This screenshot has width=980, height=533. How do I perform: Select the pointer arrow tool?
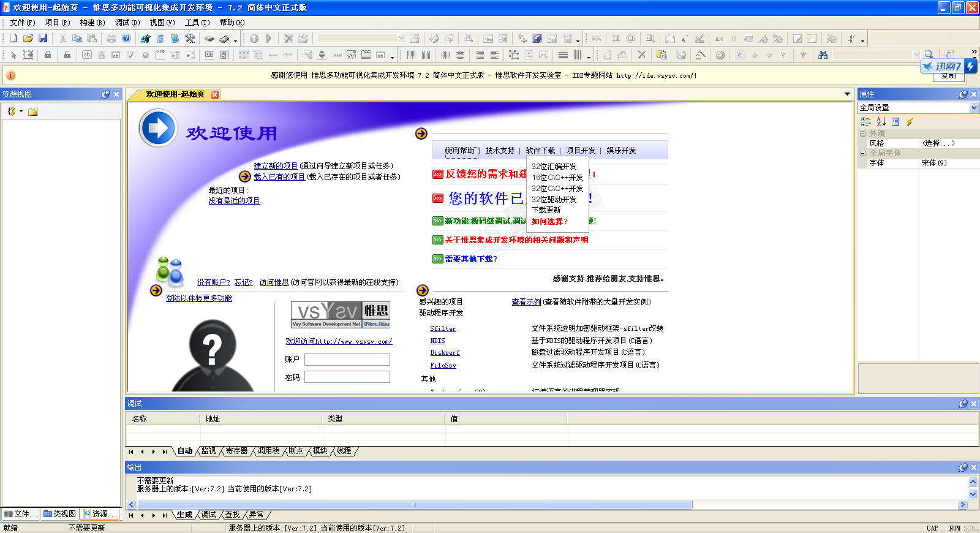click(x=13, y=55)
